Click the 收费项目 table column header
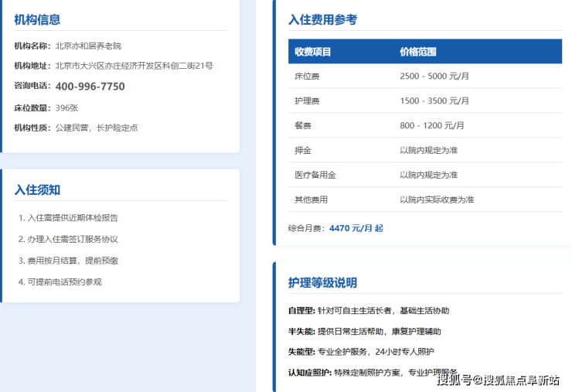 (312, 52)
